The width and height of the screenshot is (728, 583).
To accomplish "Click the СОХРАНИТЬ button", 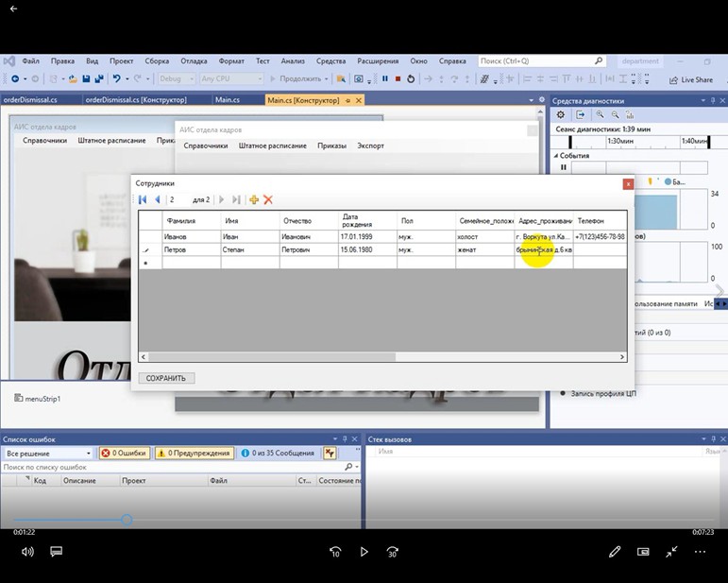I will [166, 378].
